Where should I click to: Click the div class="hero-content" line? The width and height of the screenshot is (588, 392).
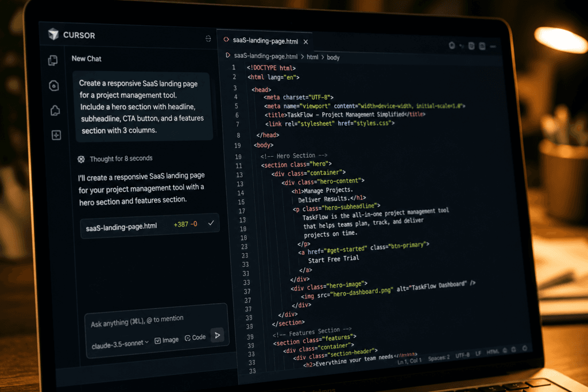point(323,181)
